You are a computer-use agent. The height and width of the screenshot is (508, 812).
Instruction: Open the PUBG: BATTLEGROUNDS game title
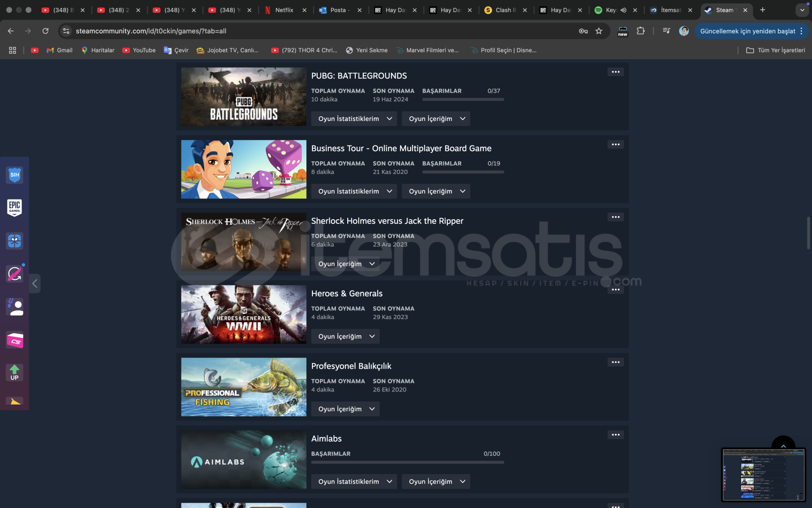click(x=359, y=76)
